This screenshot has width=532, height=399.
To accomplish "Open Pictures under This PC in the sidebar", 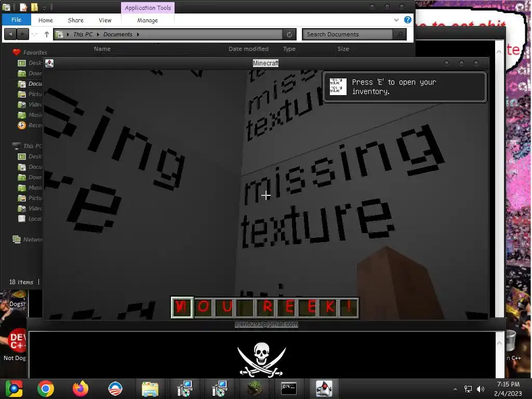I will (30, 198).
